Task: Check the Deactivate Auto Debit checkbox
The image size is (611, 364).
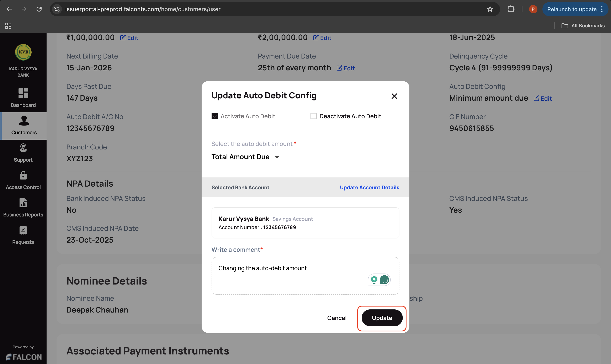Action: click(x=314, y=116)
